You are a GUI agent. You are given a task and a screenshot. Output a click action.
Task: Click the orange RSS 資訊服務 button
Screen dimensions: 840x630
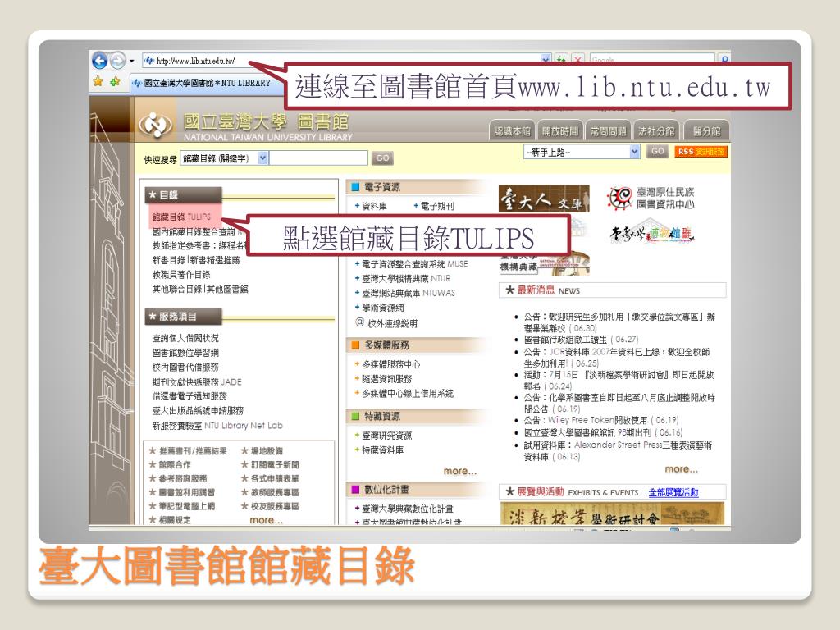coord(701,152)
